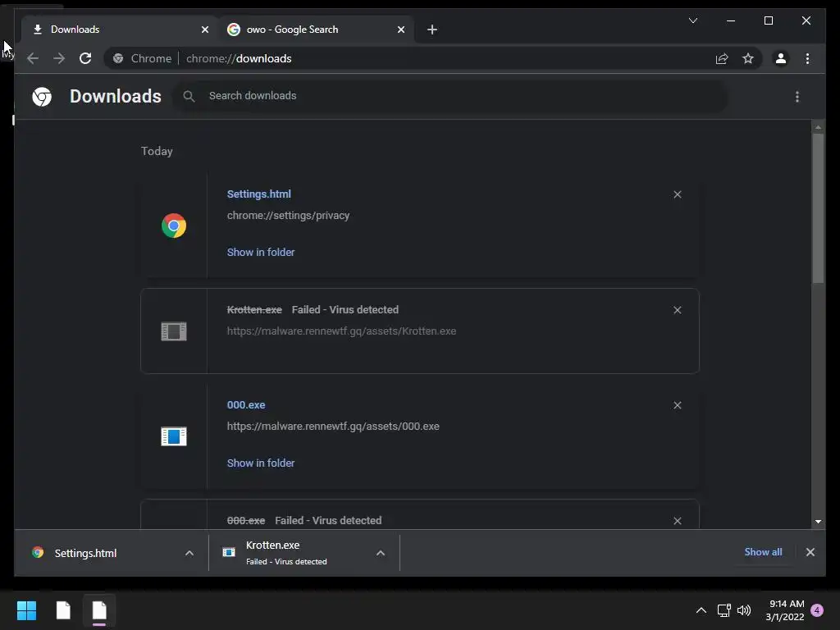Share this page icon in address bar

722,58
